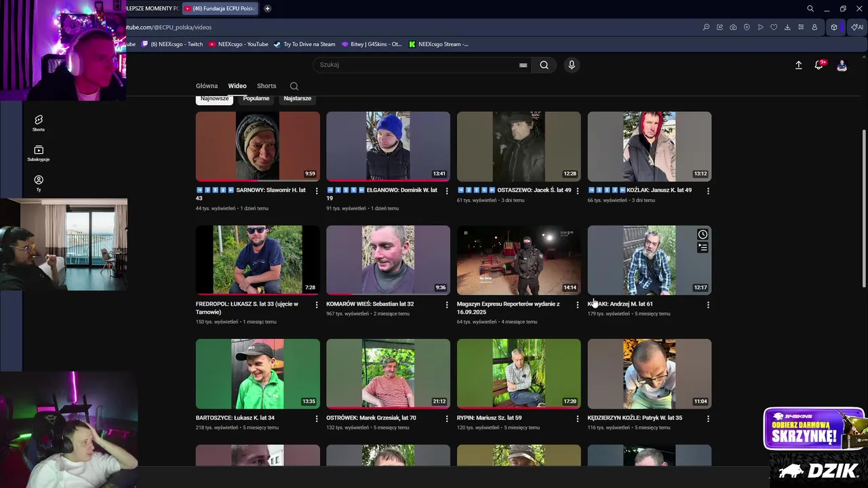
Task: Open a new browser tab with plus
Action: (267, 9)
